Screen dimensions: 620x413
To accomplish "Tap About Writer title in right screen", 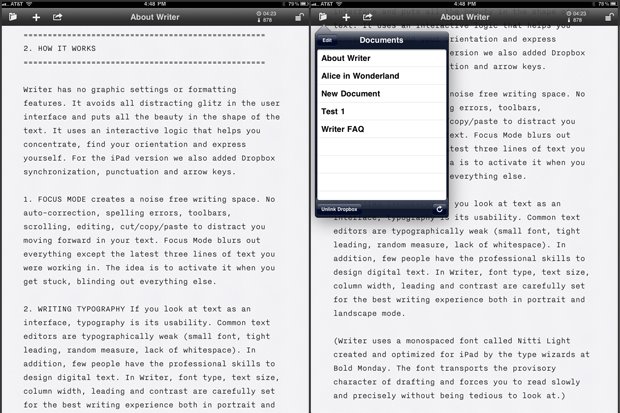I will click(x=465, y=17).
